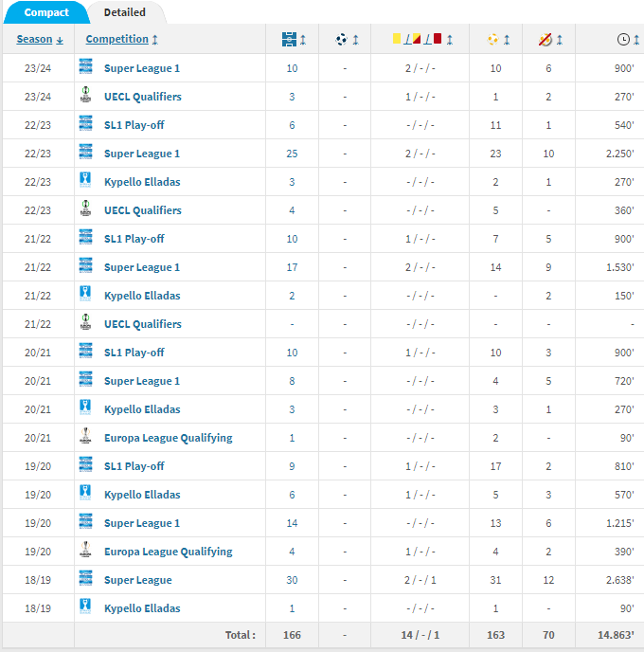Select total clean sheets value 70
This screenshot has width=644, height=652.
pos(548,635)
